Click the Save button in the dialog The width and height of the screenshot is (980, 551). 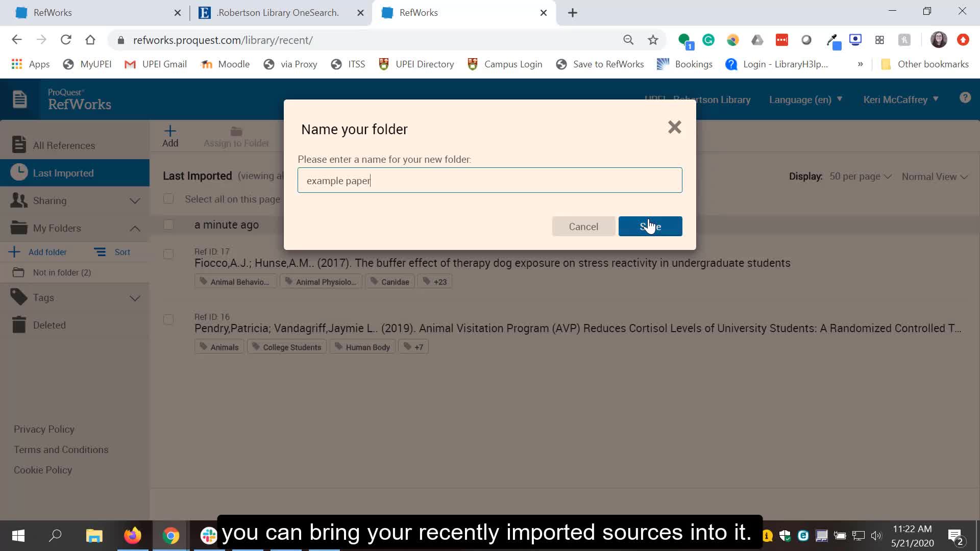point(650,226)
